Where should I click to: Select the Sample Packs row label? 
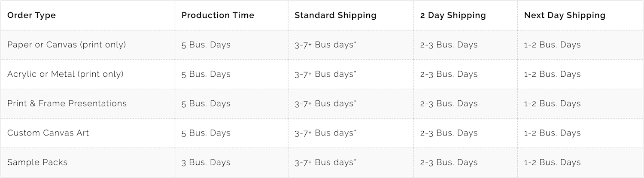click(37, 162)
